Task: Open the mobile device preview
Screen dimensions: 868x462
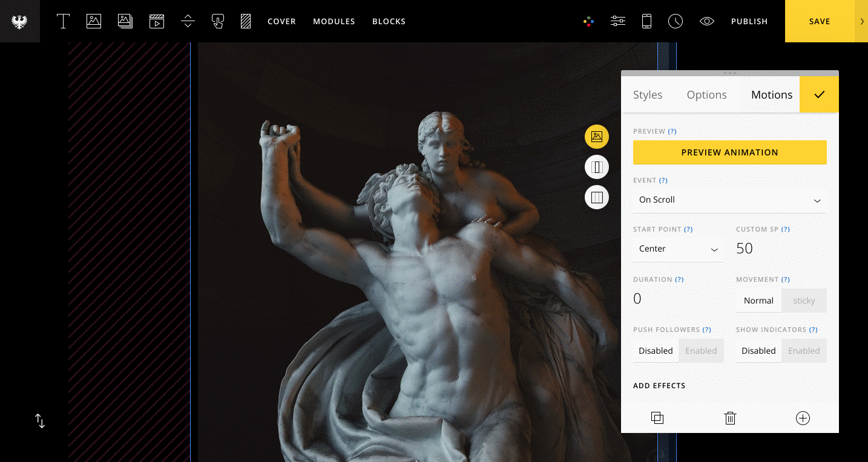Action: [646, 21]
